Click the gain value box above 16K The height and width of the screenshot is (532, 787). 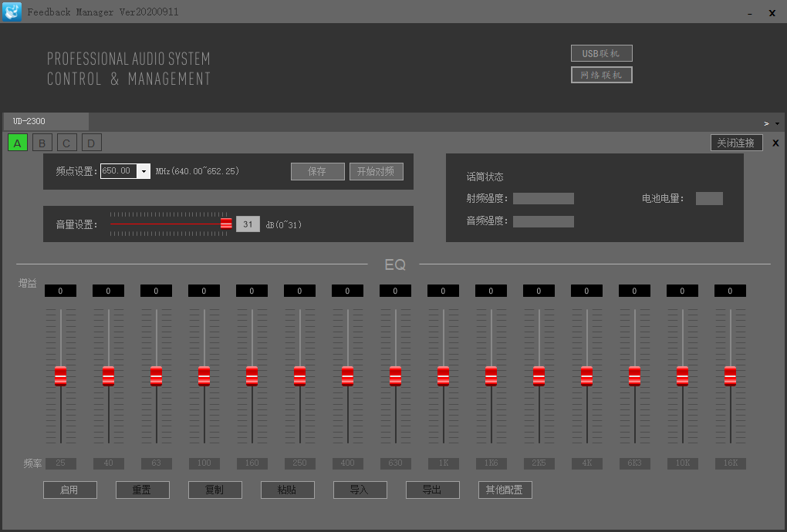point(730,291)
